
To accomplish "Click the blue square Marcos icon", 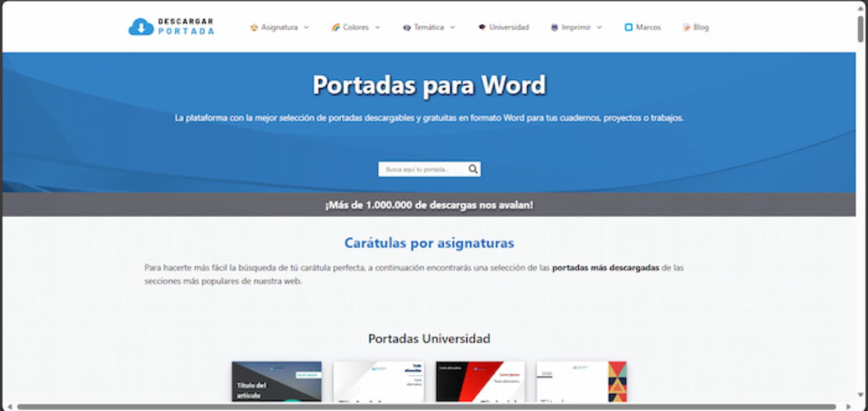I will point(628,27).
